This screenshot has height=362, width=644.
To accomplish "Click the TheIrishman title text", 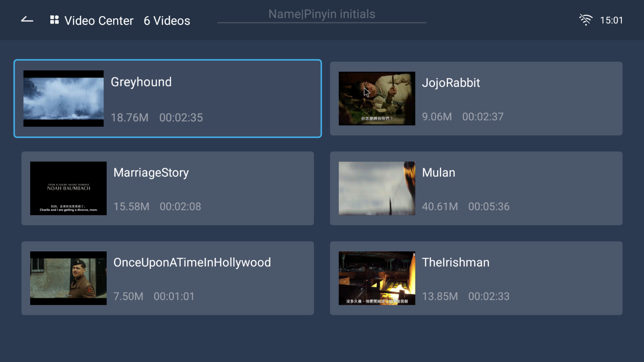I will click(x=456, y=262).
